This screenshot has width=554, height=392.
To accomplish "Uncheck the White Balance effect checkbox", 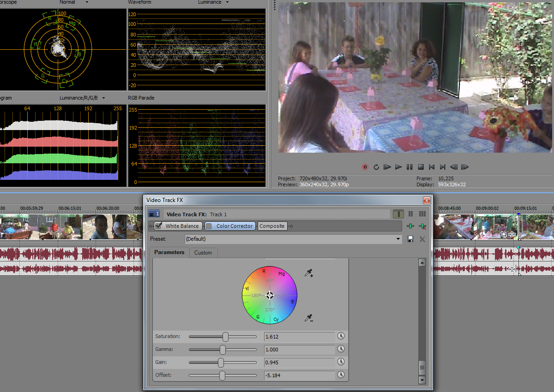I will point(159,226).
